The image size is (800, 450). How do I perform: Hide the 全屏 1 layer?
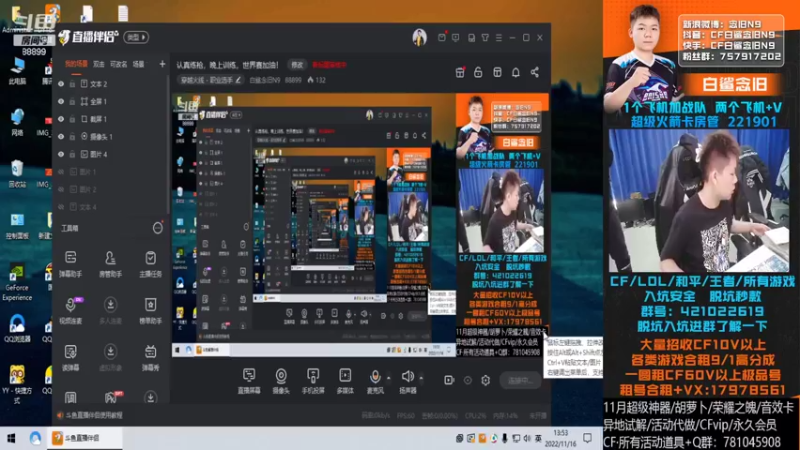61,102
